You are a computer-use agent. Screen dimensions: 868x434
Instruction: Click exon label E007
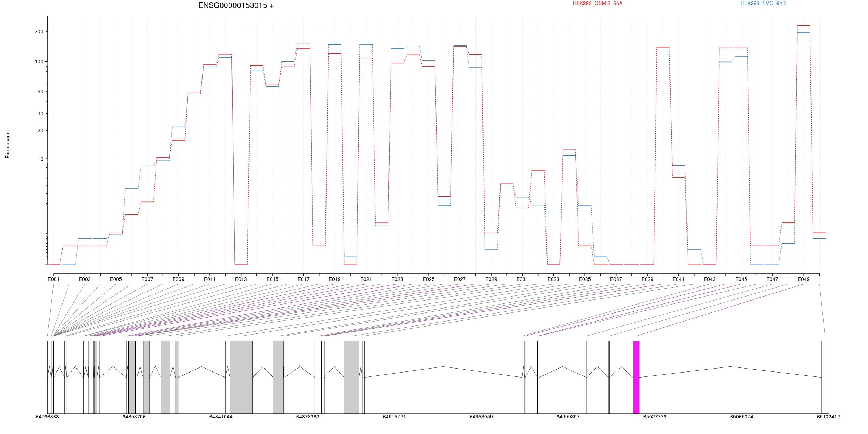[147, 279]
